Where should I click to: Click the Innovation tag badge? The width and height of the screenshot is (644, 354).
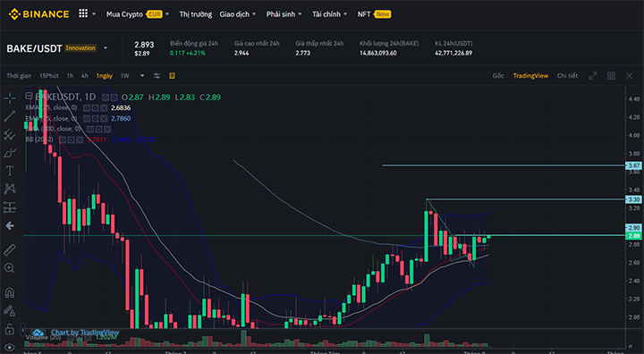pyautogui.click(x=80, y=48)
